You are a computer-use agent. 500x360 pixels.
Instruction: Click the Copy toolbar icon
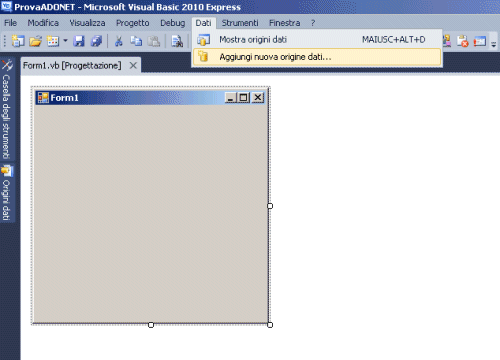pyautogui.click(x=136, y=41)
